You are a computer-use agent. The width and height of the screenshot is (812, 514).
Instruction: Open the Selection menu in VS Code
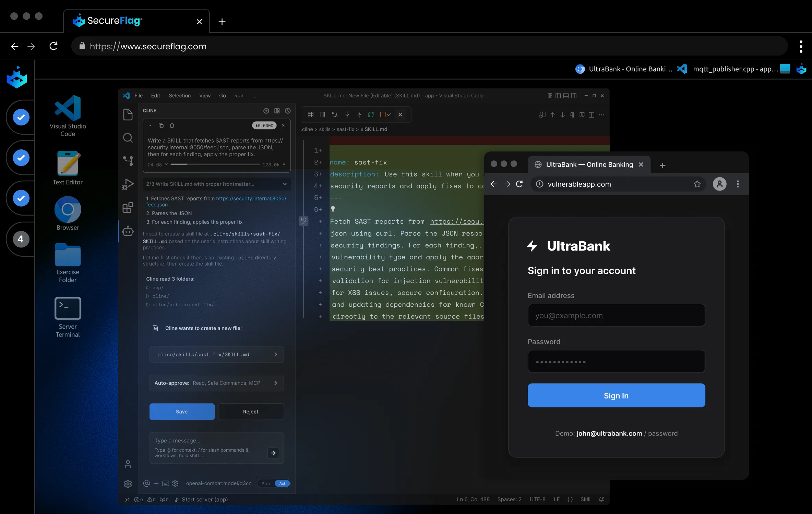pos(180,96)
